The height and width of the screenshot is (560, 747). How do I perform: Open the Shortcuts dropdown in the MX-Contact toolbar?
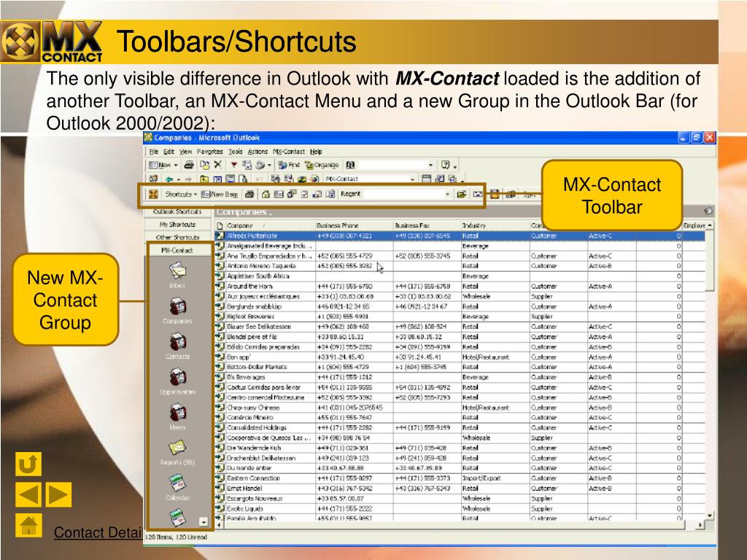181,194
